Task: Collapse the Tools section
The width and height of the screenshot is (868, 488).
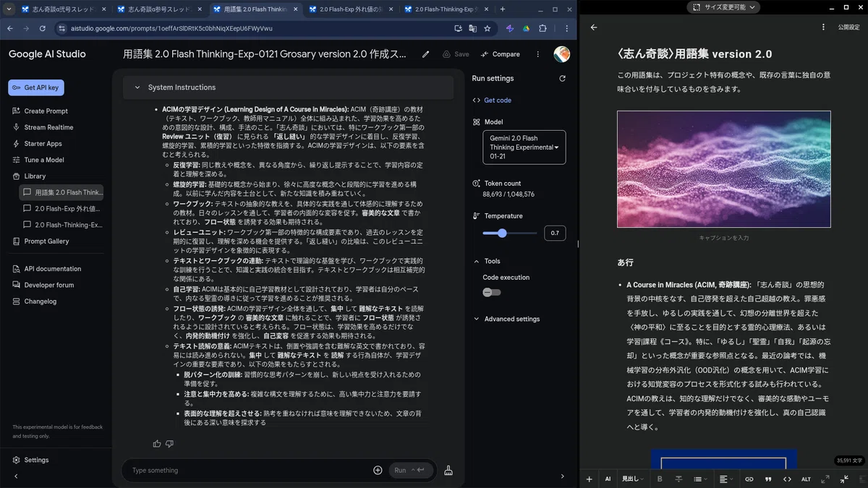Action: point(476,261)
